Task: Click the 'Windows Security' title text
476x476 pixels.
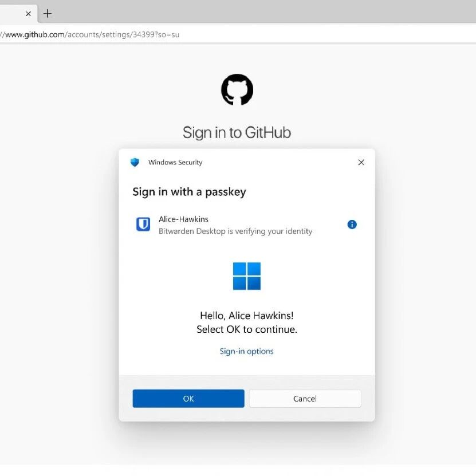Action: click(x=175, y=163)
